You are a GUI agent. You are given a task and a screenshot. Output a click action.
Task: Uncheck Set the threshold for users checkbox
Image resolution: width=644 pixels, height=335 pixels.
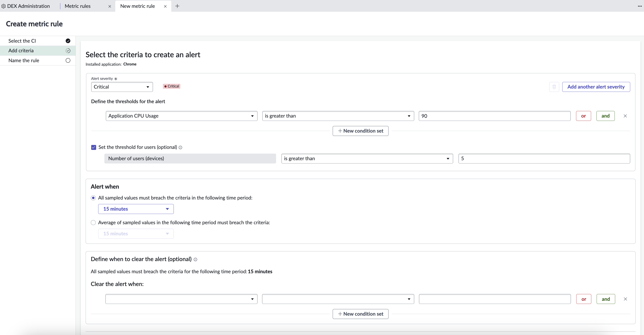[x=93, y=147]
